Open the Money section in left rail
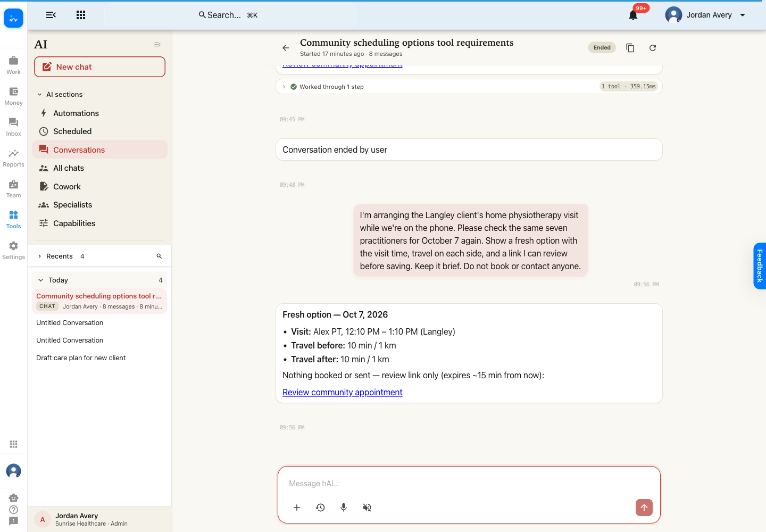This screenshot has height=532, width=766. [x=13, y=96]
